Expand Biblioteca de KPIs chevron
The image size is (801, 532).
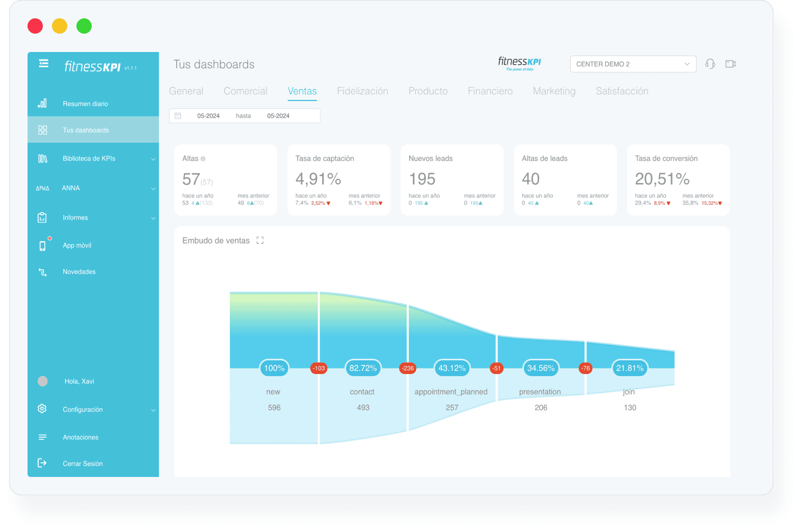(x=153, y=159)
